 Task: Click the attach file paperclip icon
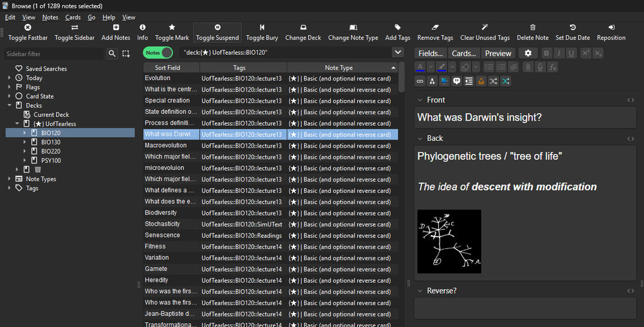(528, 67)
